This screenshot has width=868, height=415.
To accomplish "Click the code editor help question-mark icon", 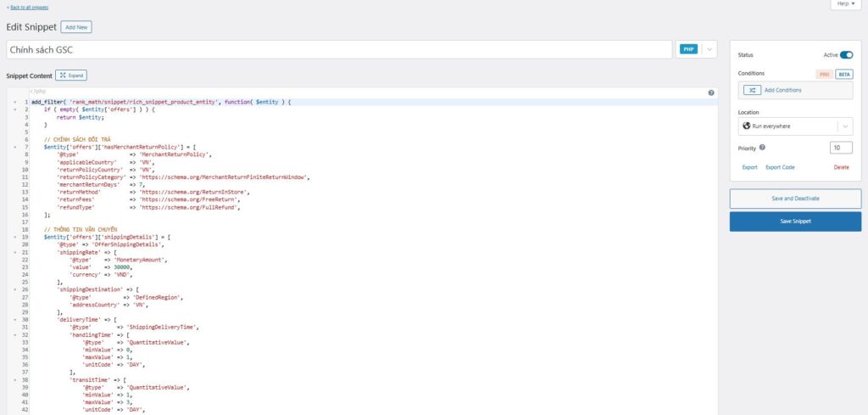I will pyautogui.click(x=710, y=93).
